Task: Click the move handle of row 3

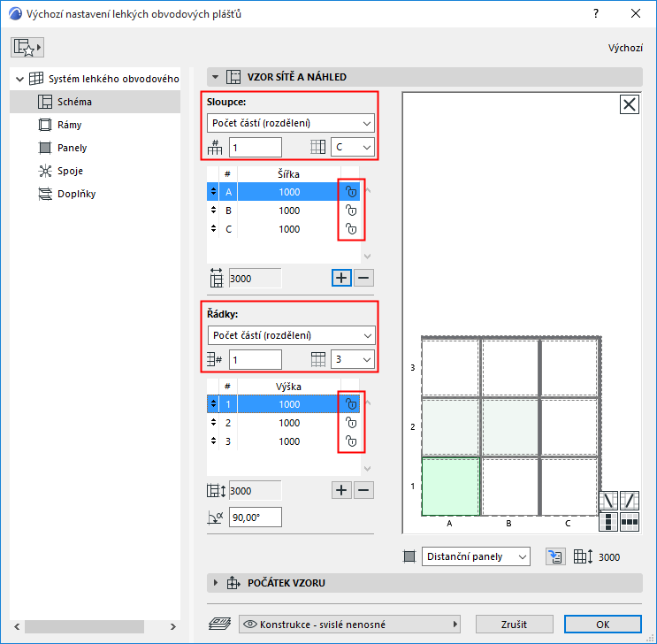Action: pyautogui.click(x=213, y=441)
